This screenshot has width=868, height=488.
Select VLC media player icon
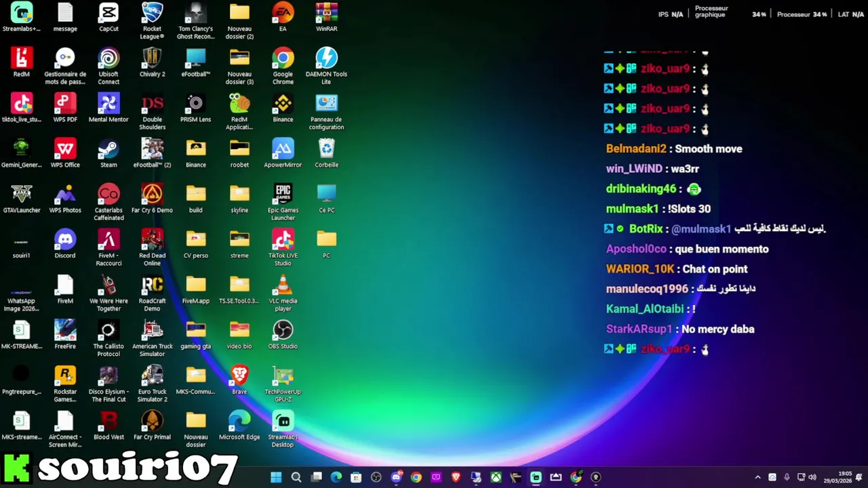click(283, 293)
